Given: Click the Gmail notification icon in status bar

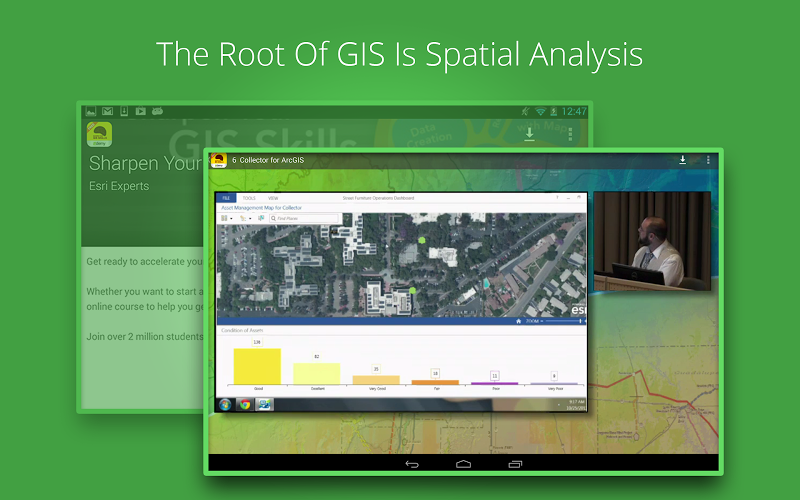Looking at the screenshot, I should coord(107,111).
